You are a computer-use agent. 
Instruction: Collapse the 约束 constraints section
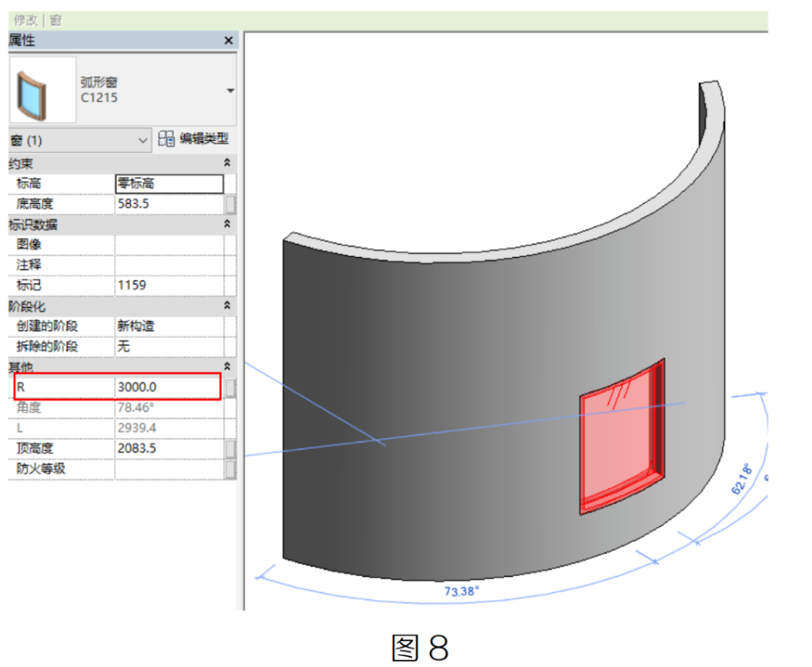coord(227,163)
